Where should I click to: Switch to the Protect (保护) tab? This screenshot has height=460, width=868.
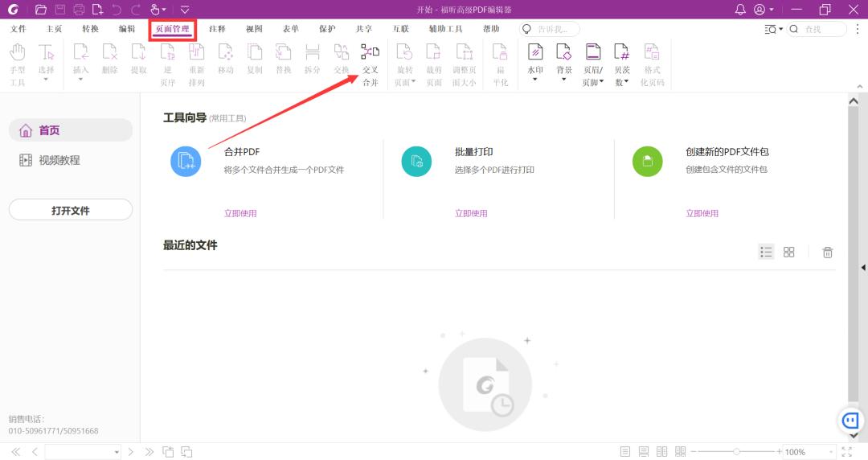click(326, 29)
